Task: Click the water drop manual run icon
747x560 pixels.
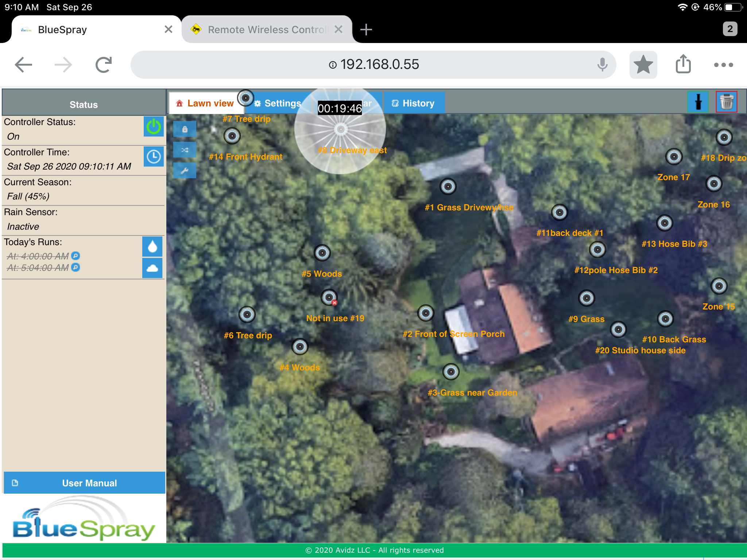Action: coord(152,246)
